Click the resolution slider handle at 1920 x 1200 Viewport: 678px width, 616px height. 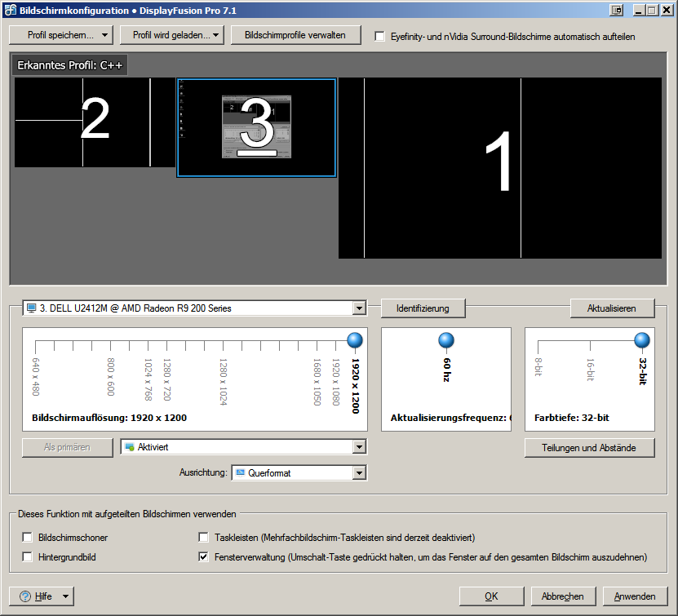click(x=355, y=340)
